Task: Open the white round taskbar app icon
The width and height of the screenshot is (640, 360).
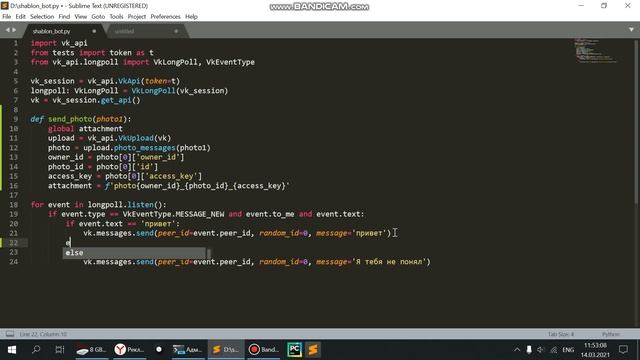Action: tap(159, 350)
